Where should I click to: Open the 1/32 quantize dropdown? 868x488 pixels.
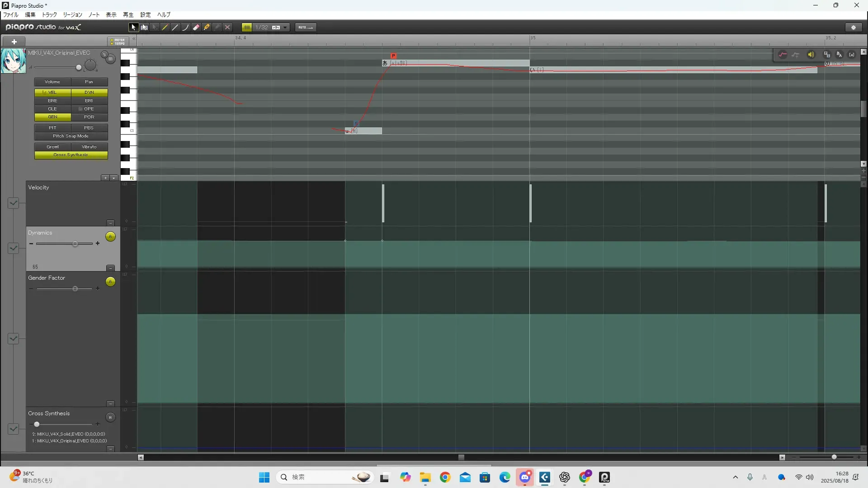[285, 28]
